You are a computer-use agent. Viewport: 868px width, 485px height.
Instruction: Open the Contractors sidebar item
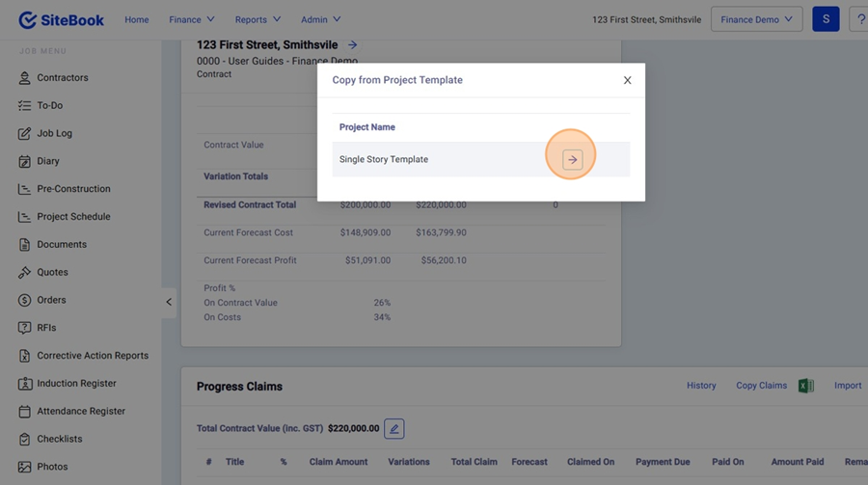click(62, 78)
